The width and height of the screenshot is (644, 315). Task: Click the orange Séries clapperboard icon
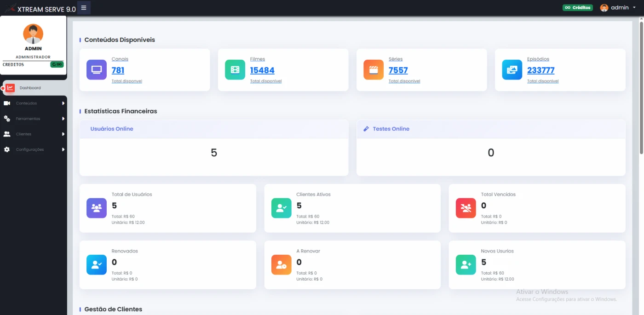point(374,70)
